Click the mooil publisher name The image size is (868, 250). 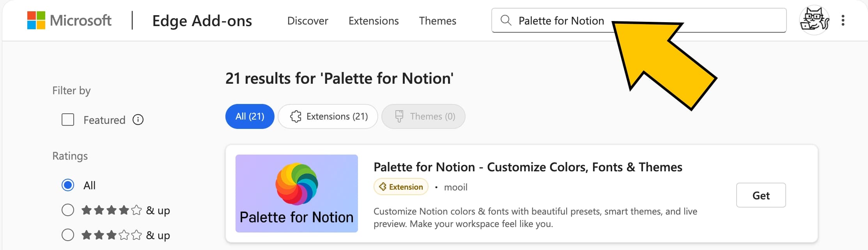click(455, 187)
